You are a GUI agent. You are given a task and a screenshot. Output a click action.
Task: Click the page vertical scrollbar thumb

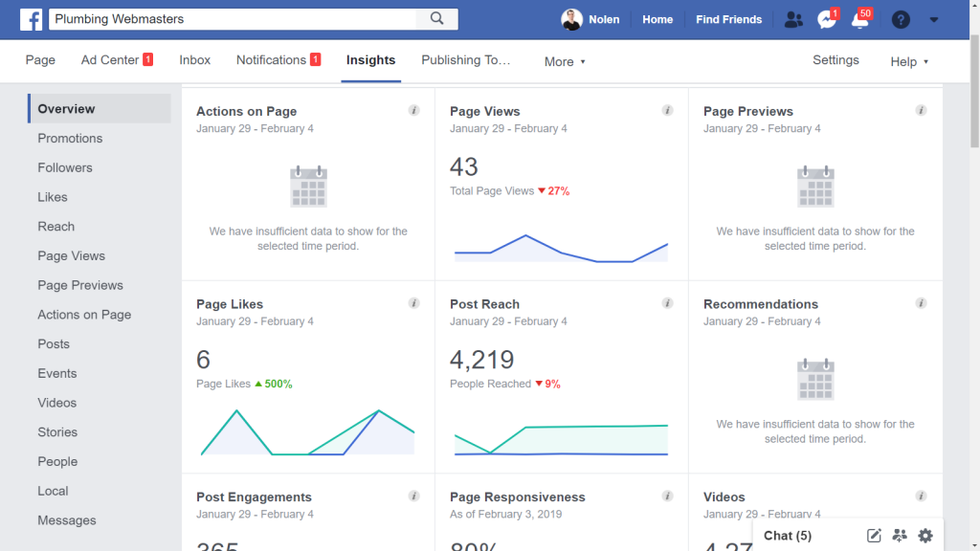click(x=974, y=91)
